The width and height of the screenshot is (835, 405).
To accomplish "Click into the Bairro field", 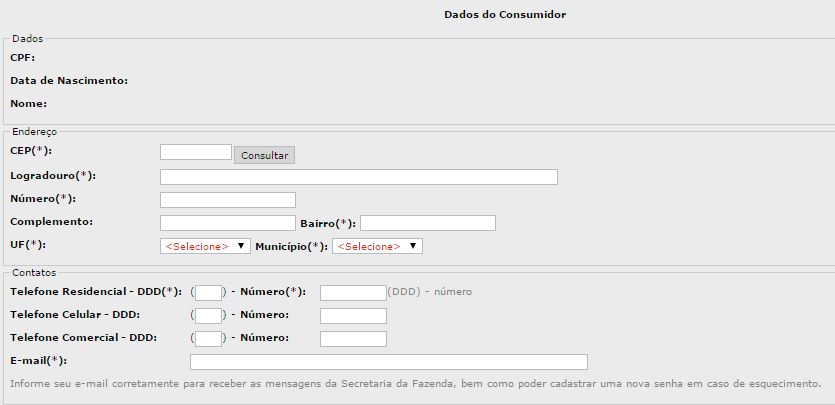I will pos(428,223).
